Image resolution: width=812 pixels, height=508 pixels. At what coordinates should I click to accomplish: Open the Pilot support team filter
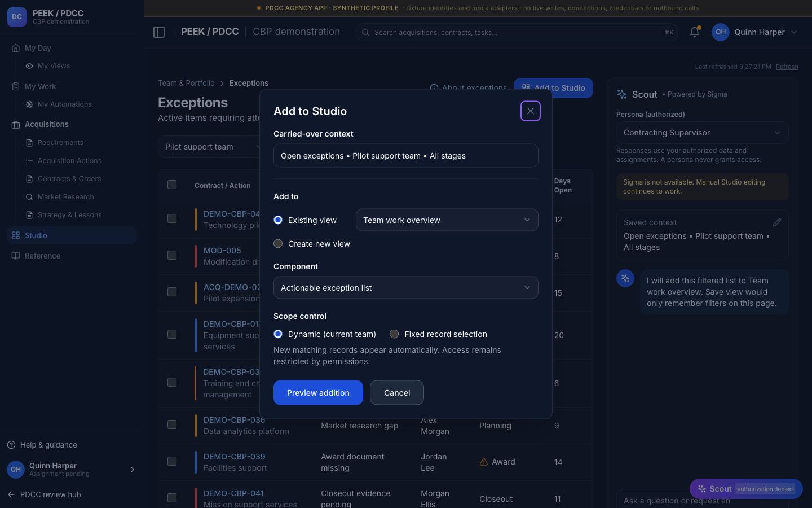coord(209,147)
